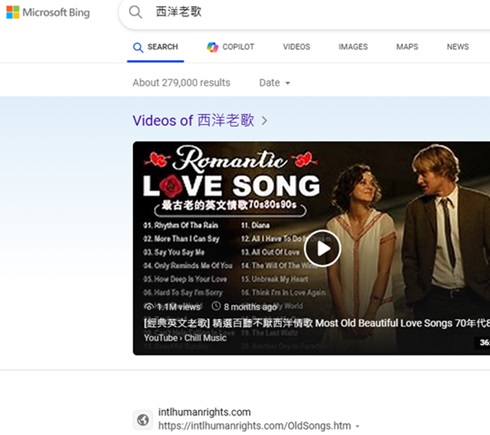
Task: Click the chevron next to Videos of 西洋老歌
Action: pos(264,121)
